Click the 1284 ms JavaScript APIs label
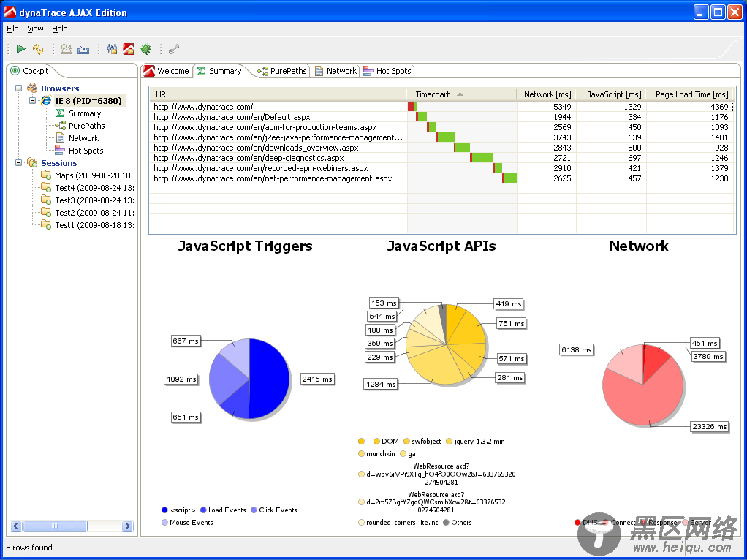747x560 pixels. (381, 384)
